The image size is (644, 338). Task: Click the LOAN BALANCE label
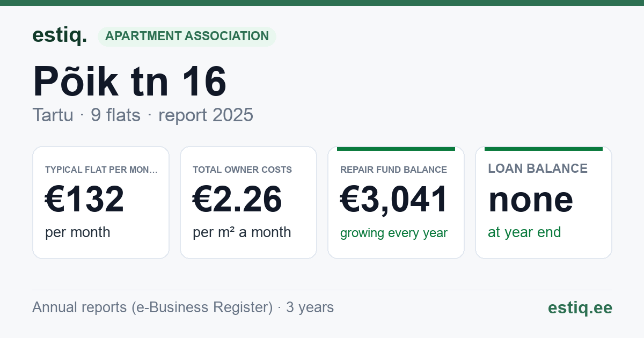click(x=538, y=168)
